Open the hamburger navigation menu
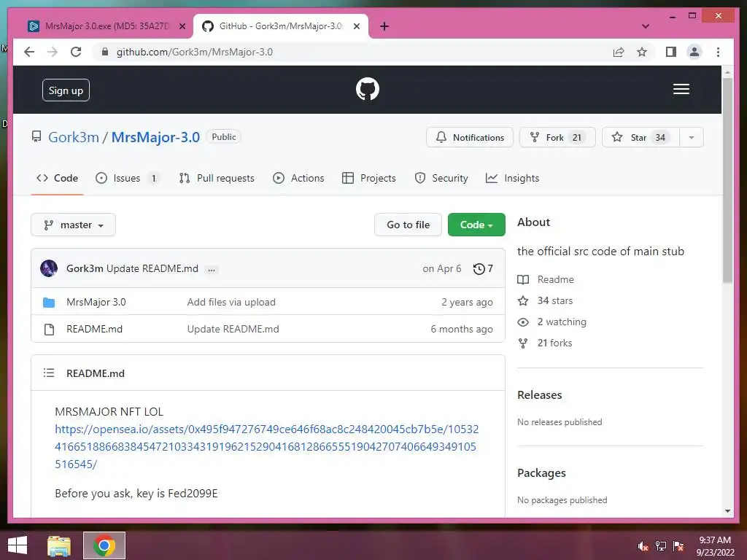 681,89
